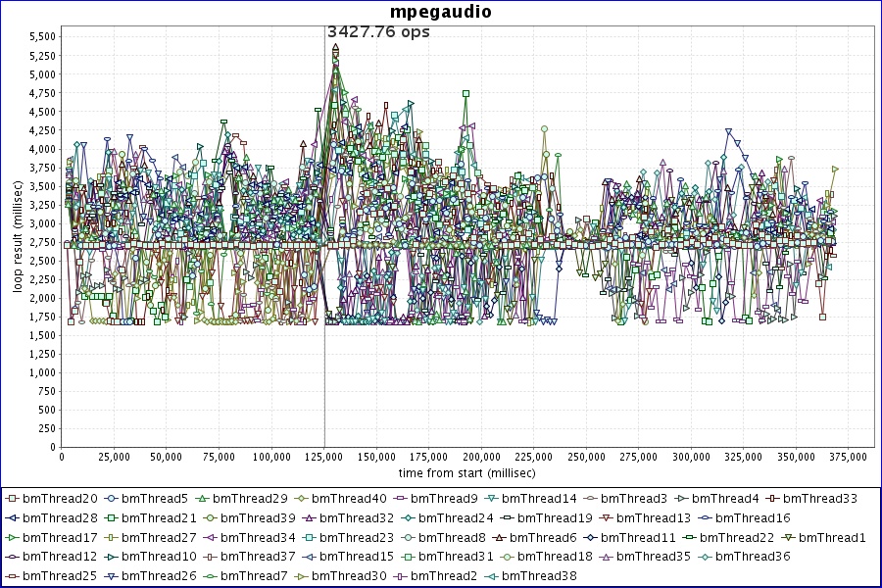Image resolution: width=882 pixels, height=588 pixels.
Task: Select the bmThread16 legend entry
Action: 753,518
